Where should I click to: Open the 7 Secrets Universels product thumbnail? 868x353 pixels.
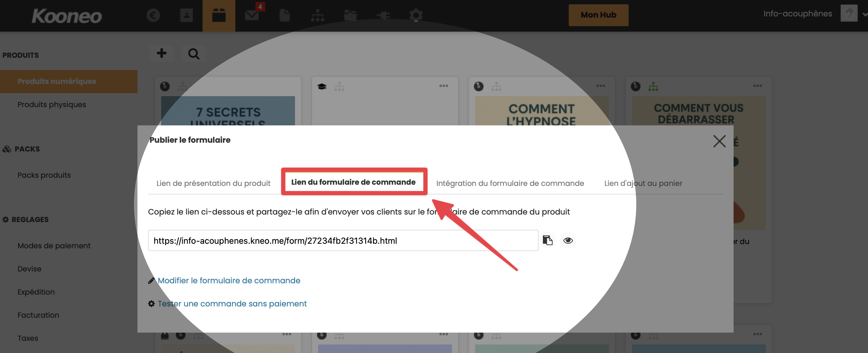pyautogui.click(x=228, y=111)
